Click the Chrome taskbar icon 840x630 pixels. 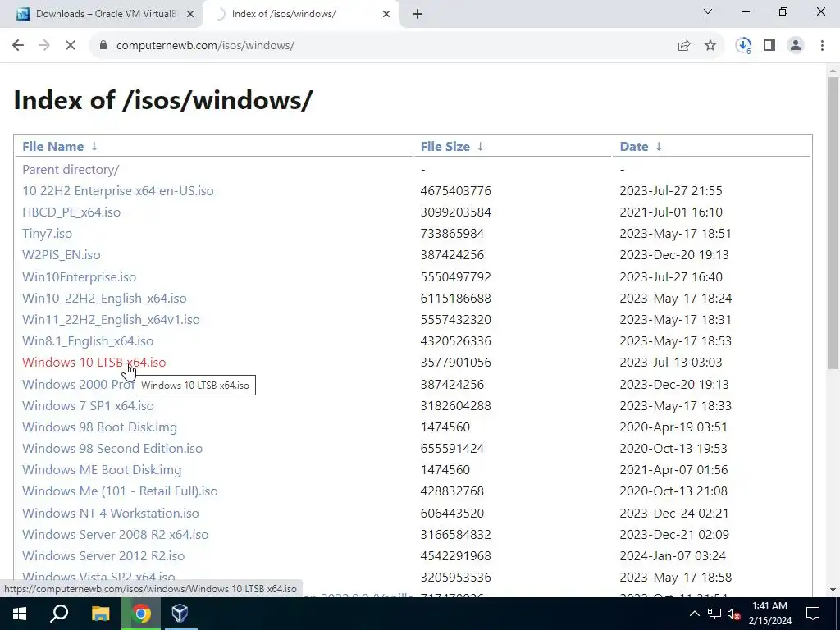pos(141,614)
